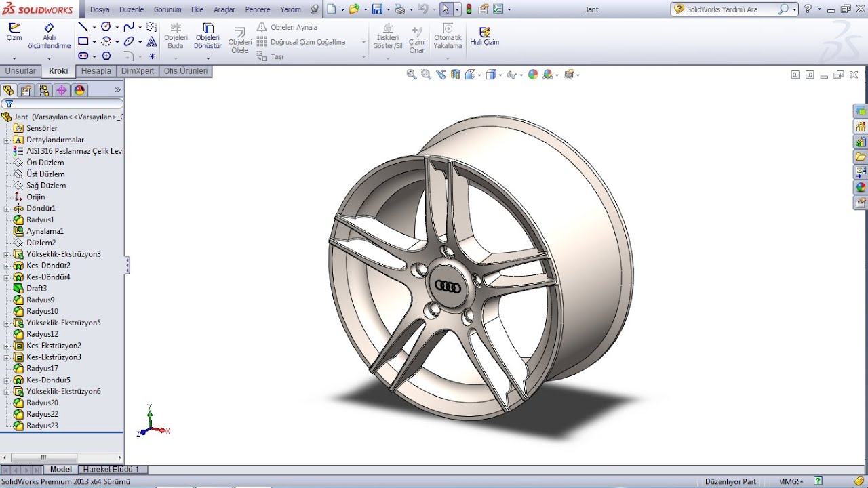Click Previous View icon in view toolbar

pyautogui.click(x=441, y=75)
